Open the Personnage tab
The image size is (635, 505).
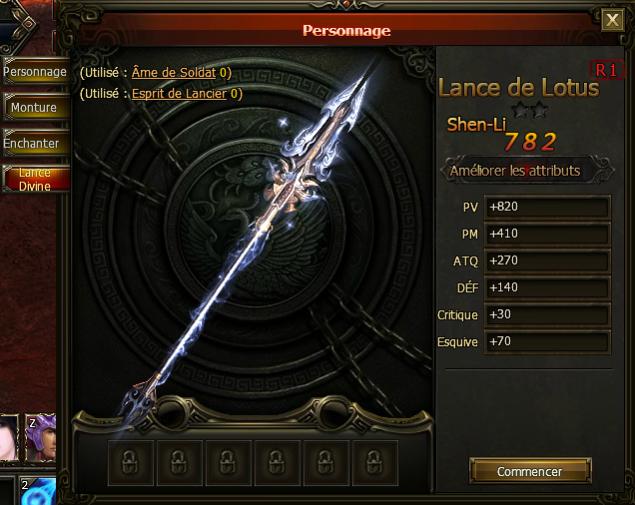coord(35,72)
